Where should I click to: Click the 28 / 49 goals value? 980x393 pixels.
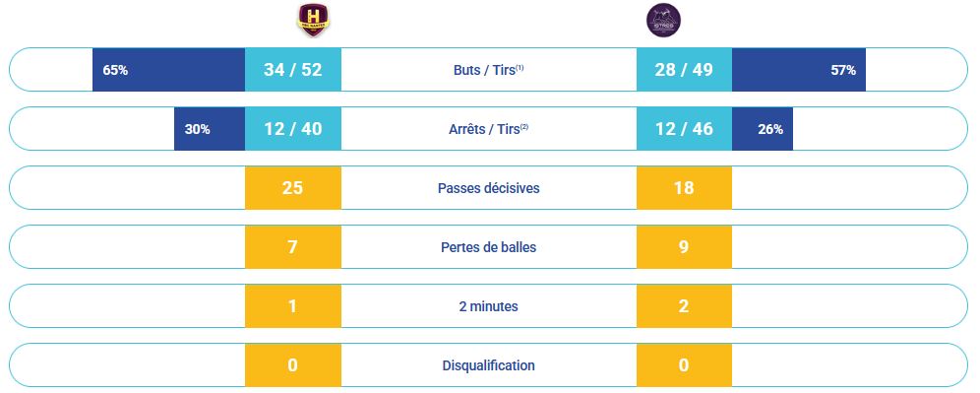pos(684,70)
